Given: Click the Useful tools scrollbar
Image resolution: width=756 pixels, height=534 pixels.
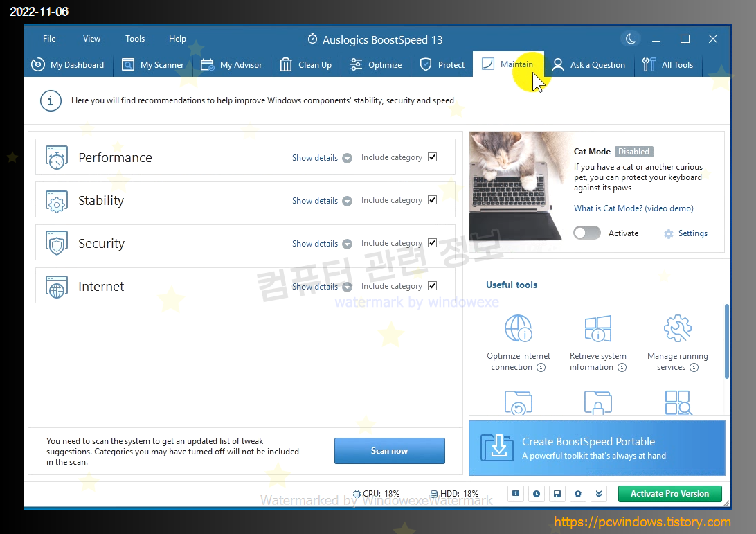Looking at the screenshot, I should (727, 341).
